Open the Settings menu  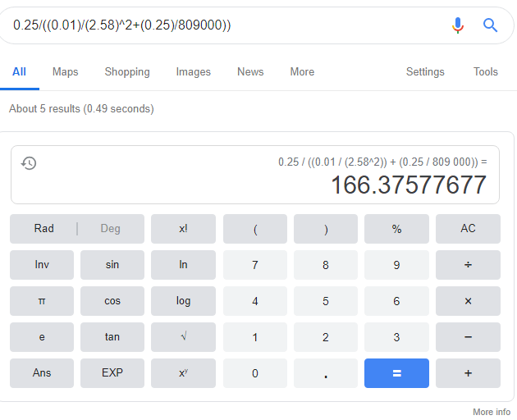tap(425, 72)
